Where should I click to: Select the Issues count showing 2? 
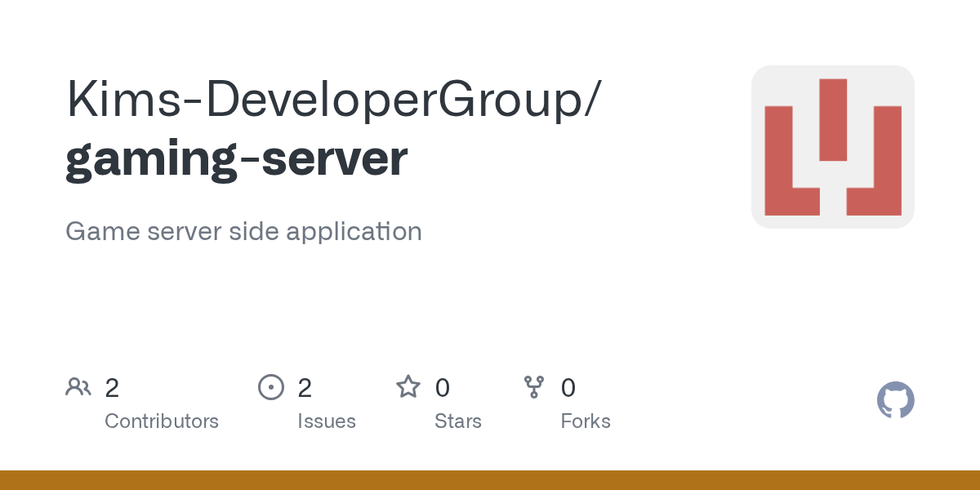[305, 387]
